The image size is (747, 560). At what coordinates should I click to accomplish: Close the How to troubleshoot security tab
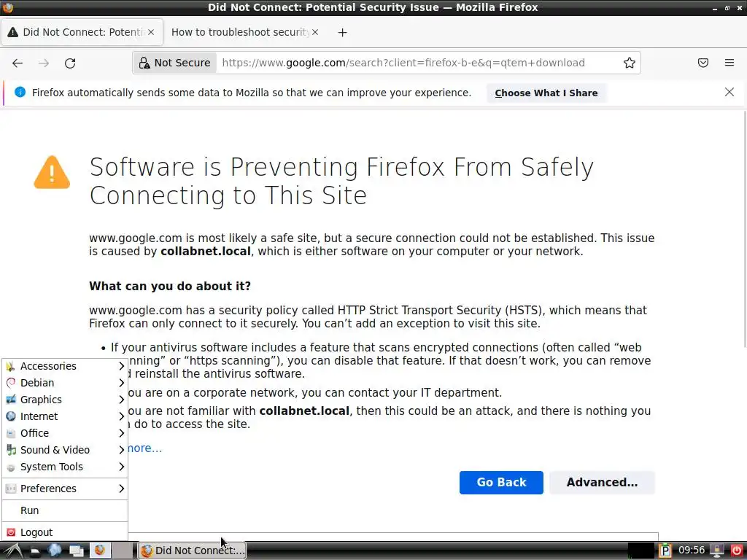point(315,32)
